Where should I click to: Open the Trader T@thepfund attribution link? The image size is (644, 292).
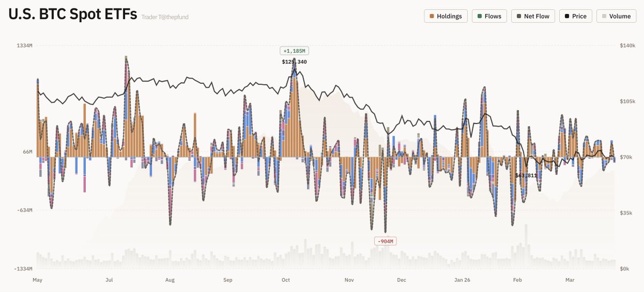click(x=165, y=17)
